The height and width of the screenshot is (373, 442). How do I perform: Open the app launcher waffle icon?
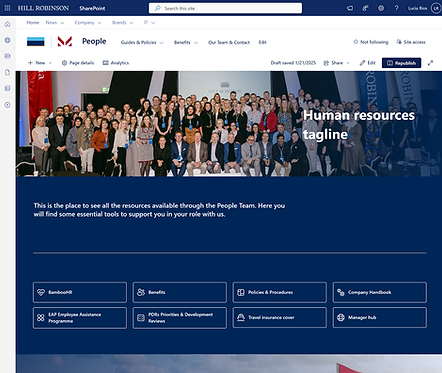[x=7, y=8]
